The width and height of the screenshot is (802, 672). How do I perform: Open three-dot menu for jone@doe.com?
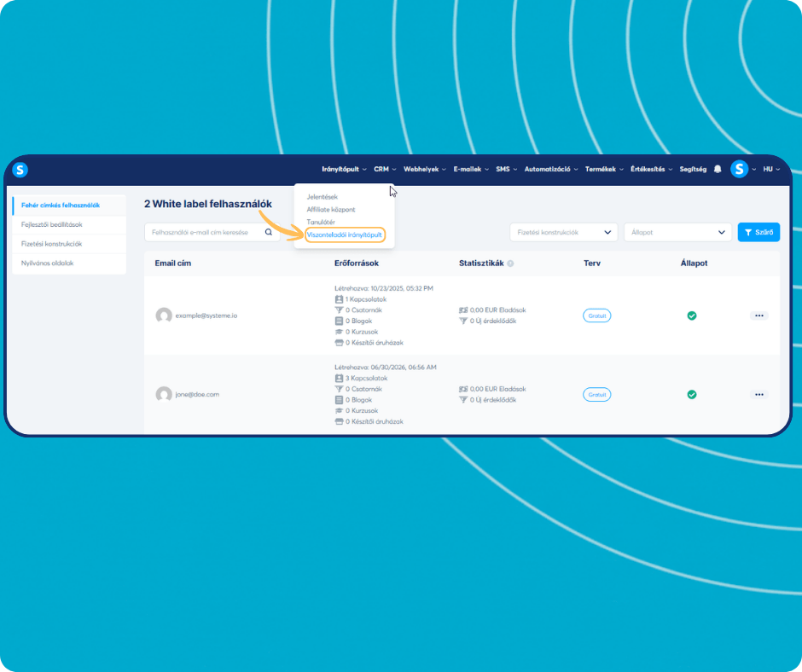pos(759,394)
